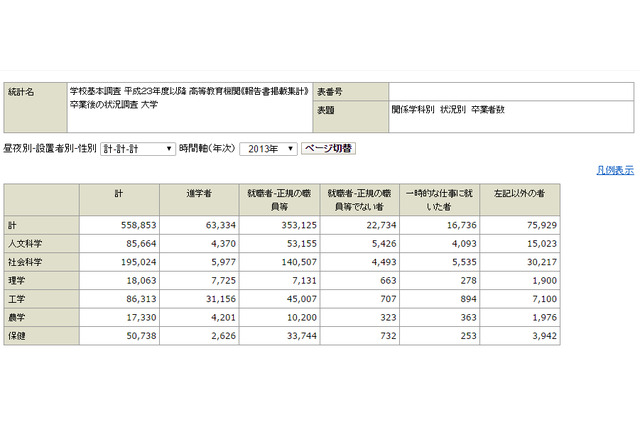Screen dimensions: 640x426
Task: Select cell value 278
Action: pyautogui.click(x=468, y=280)
